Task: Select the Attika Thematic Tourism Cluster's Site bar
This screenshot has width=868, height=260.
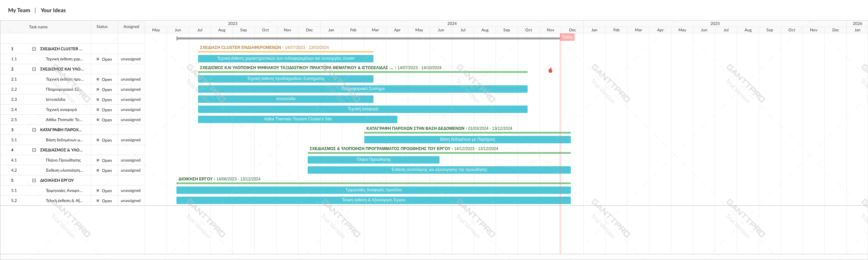Action: point(298,119)
